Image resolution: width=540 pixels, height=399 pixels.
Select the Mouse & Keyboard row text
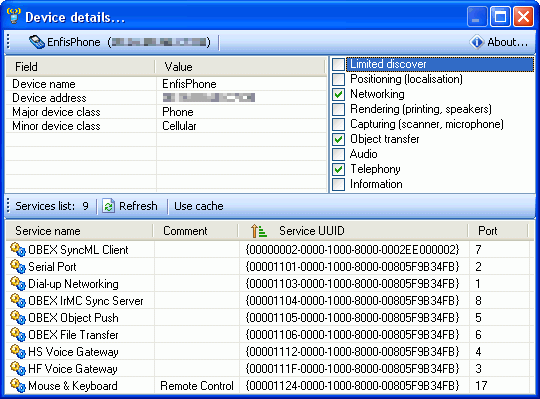coord(73,386)
